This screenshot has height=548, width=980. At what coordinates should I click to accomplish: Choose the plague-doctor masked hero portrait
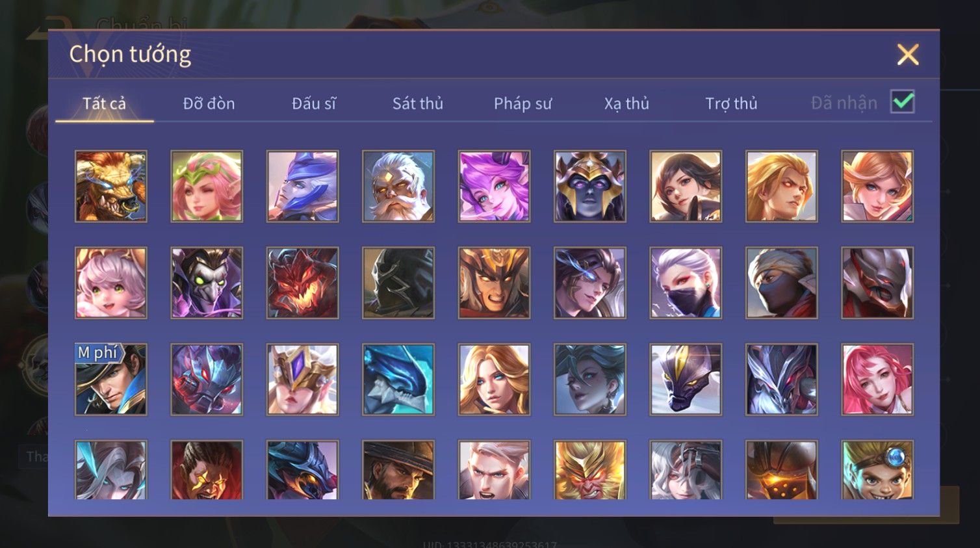(x=207, y=283)
